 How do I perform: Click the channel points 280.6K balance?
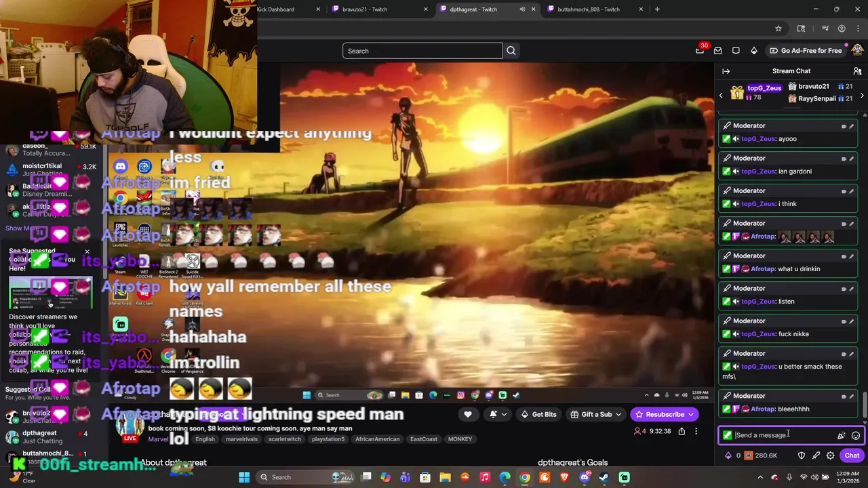point(760,455)
